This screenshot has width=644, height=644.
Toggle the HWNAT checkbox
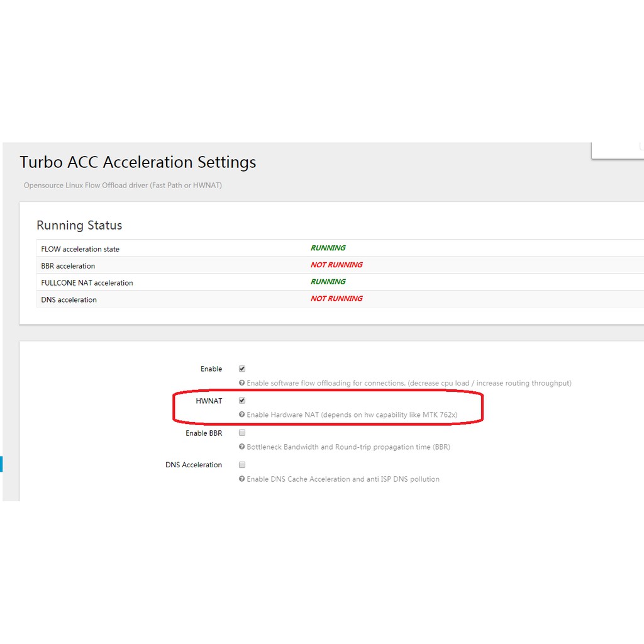pyautogui.click(x=242, y=401)
